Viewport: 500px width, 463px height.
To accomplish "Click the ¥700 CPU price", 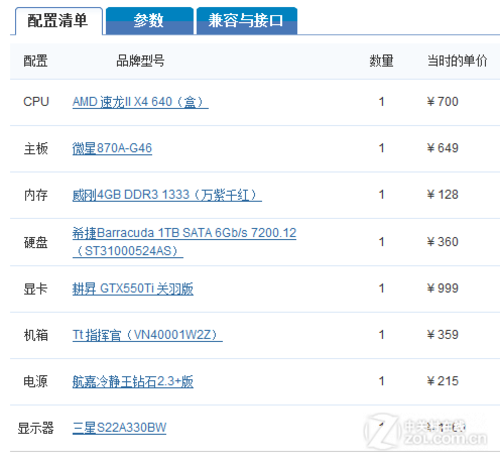I will tap(443, 102).
